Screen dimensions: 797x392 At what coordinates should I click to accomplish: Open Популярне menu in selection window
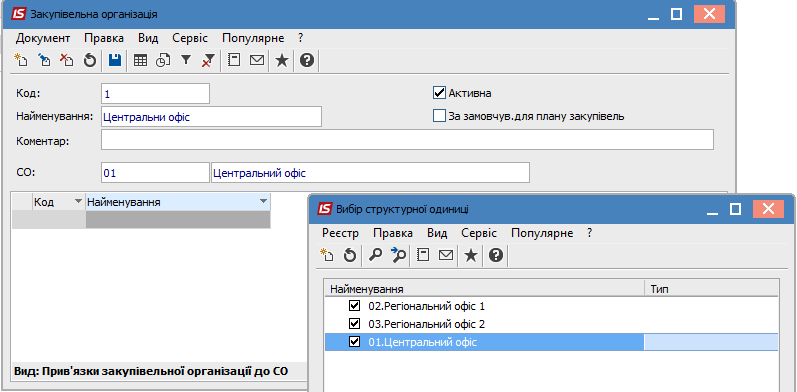pos(542,233)
